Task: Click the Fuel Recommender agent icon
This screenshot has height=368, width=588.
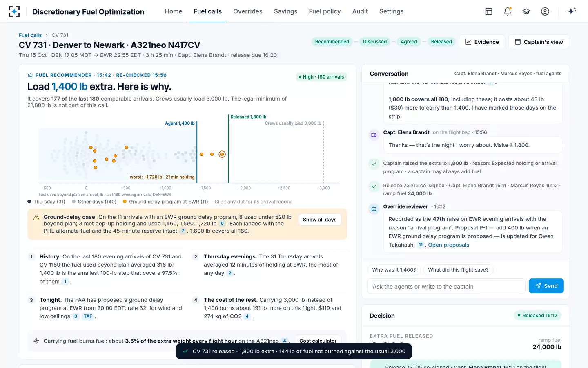Action: [30, 75]
